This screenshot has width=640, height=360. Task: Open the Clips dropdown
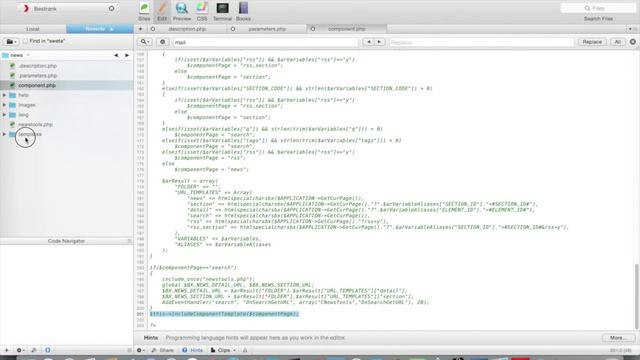(x=223, y=350)
